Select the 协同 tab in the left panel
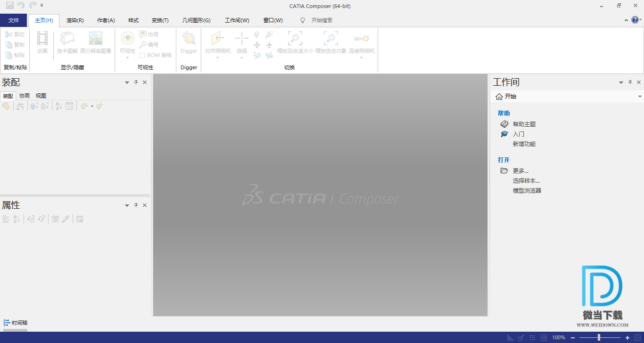The width and height of the screenshot is (644, 343). [25, 96]
